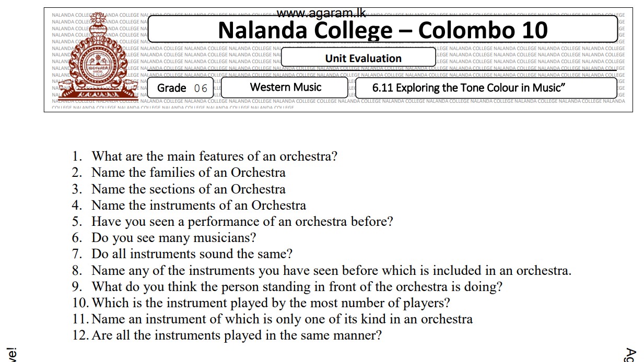644x362 pixels.
Task: Click the question on families of an Orchestra
Action: [x=188, y=172]
